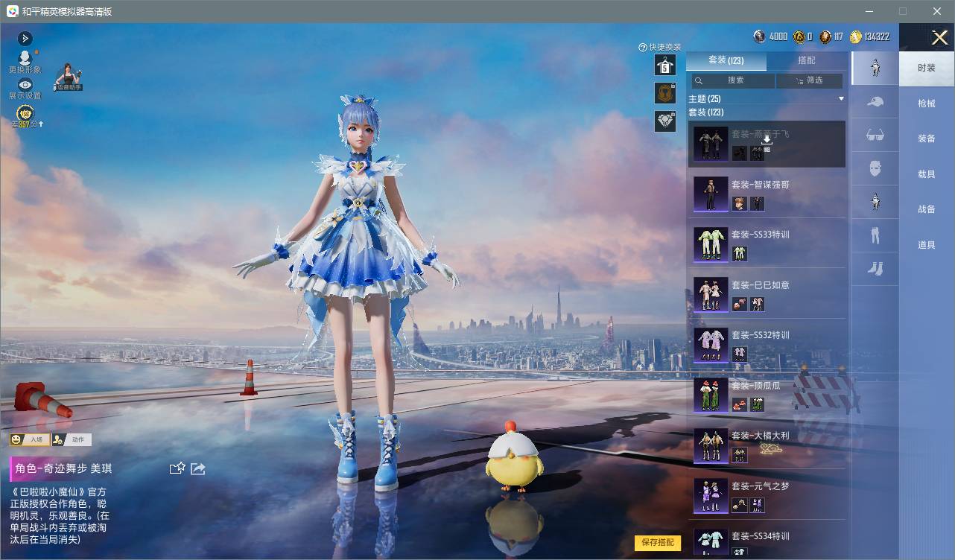Select the shoes category icon
The height and width of the screenshot is (560, 955).
pos(875,269)
